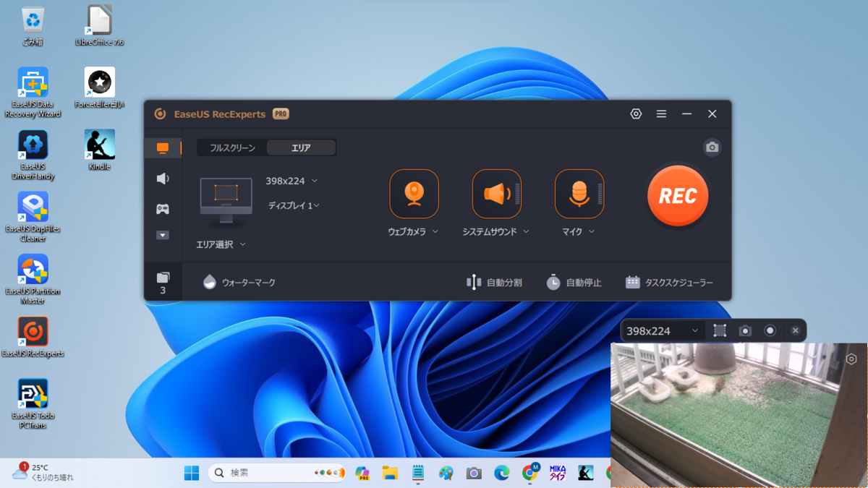The height and width of the screenshot is (488, 868).
Task: Open the Windows Start menu
Action: (192, 473)
